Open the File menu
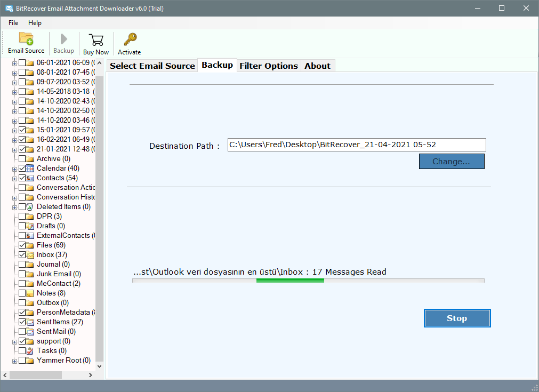 [x=13, y=23]
